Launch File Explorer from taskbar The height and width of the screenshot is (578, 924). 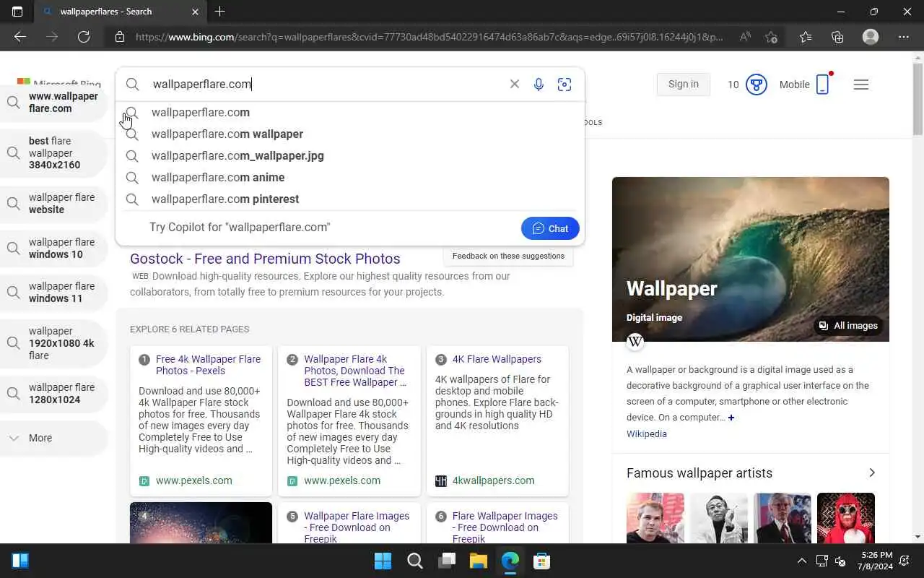click(x=479, y=561)
